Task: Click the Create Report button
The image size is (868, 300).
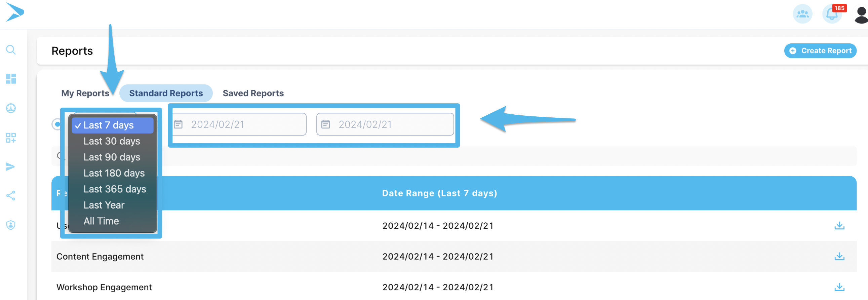Action: (820, 51)
